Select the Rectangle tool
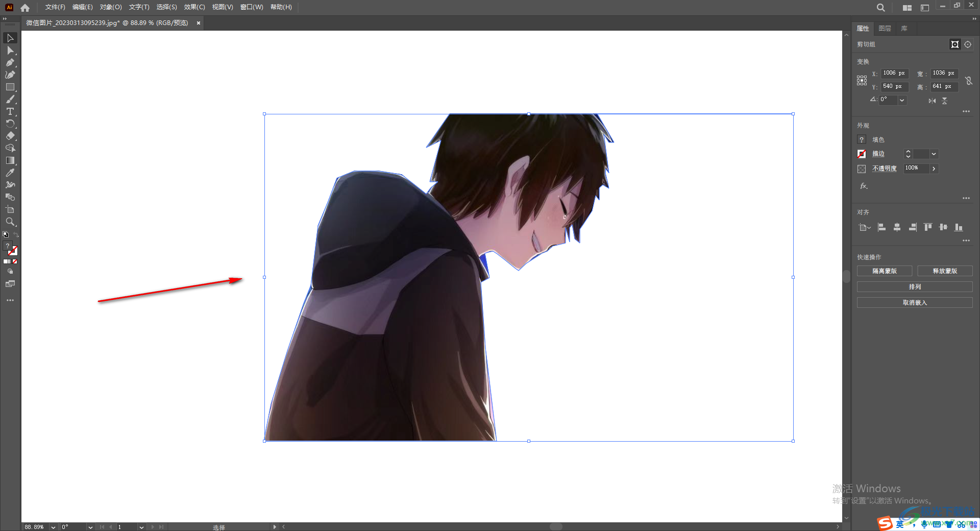The height and width of the screenshot is (531, 980). click(10, 87)
